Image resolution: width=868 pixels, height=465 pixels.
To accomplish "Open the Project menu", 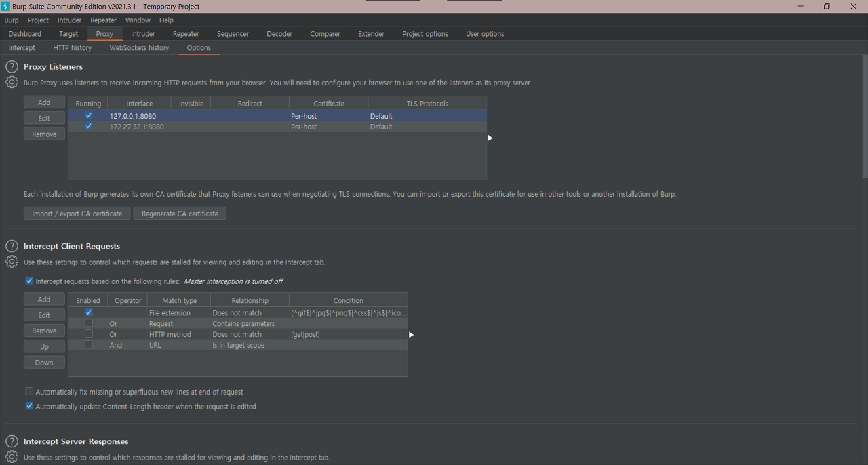I will click(38, 20).
